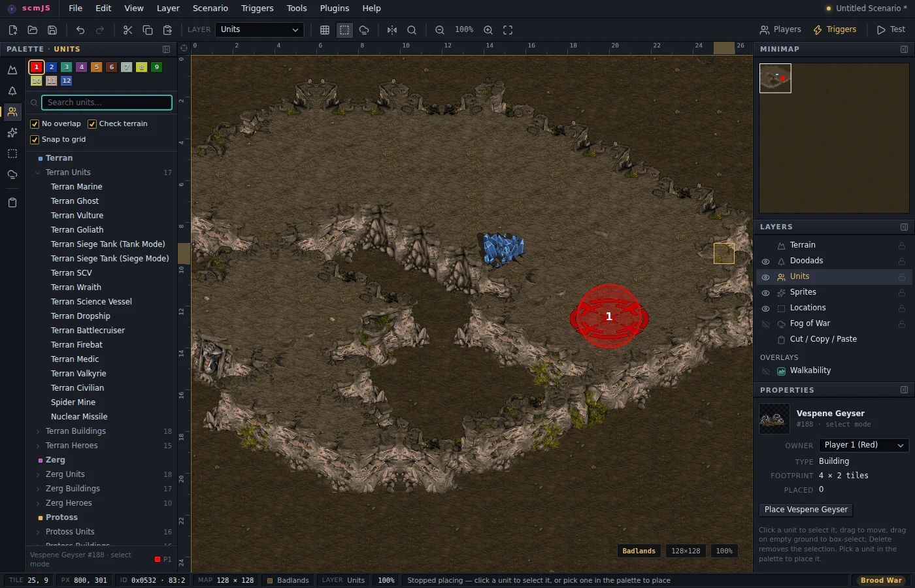Focus the Search units field
Screen dimensions: 915x588
[107, 103]
